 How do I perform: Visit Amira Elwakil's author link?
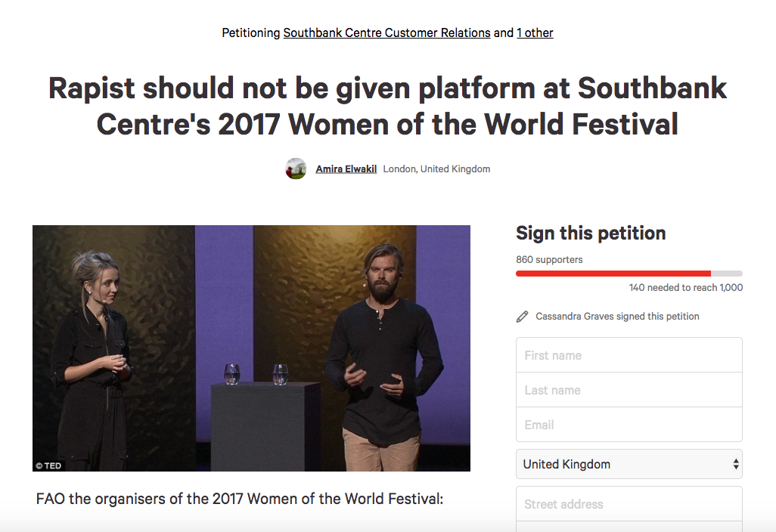(x=346, y=169)
